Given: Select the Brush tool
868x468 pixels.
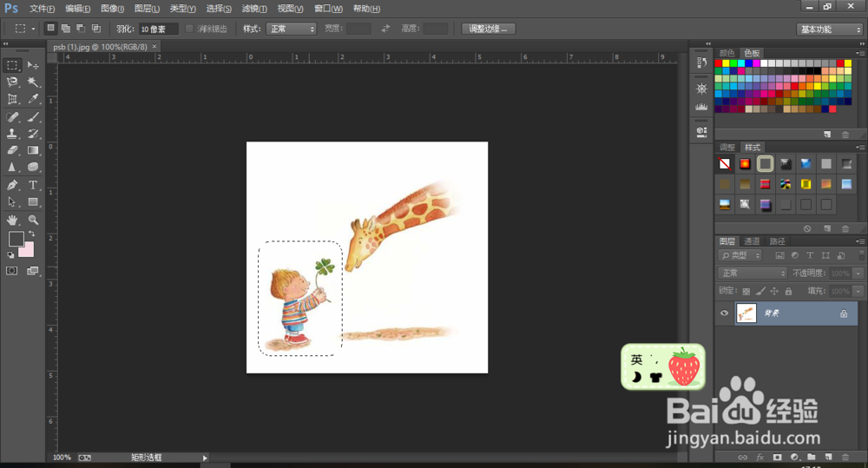Looking at the screenshot, I should click(x=33, y=117).
